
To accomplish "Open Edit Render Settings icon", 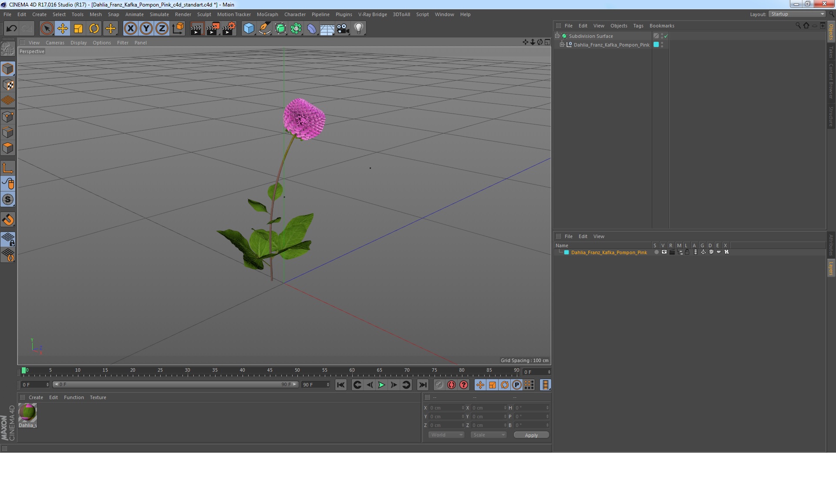I will pos(229,29).
